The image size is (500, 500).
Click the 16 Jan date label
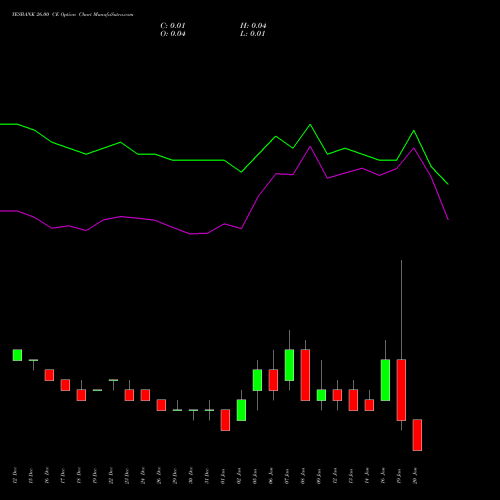tap(383, 476)
